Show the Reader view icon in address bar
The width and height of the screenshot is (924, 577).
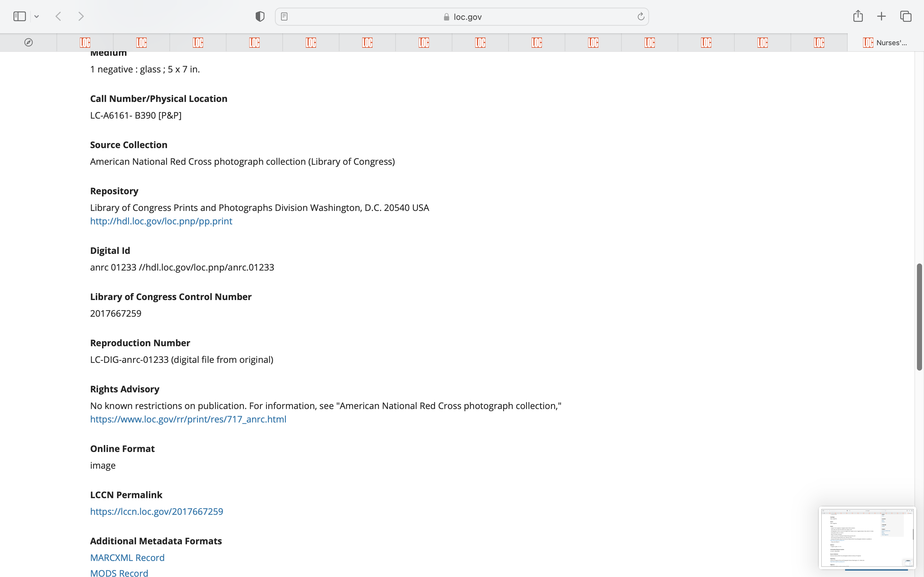284,16
